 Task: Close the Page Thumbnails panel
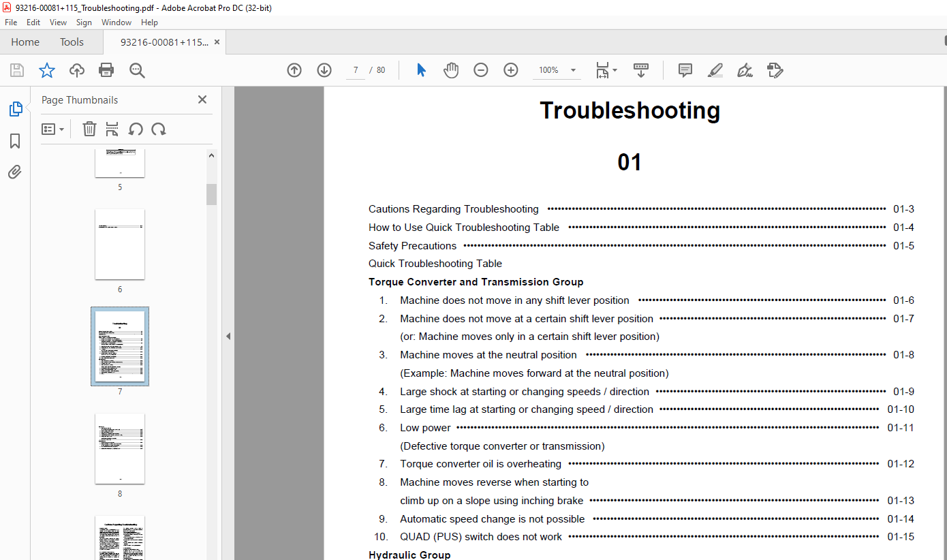coord(202,99)
